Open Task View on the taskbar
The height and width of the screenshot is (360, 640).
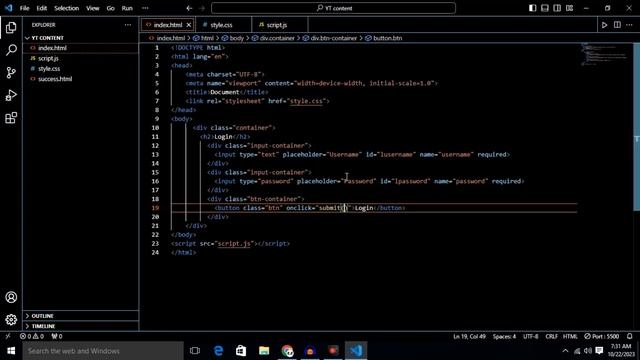(195, 351)
